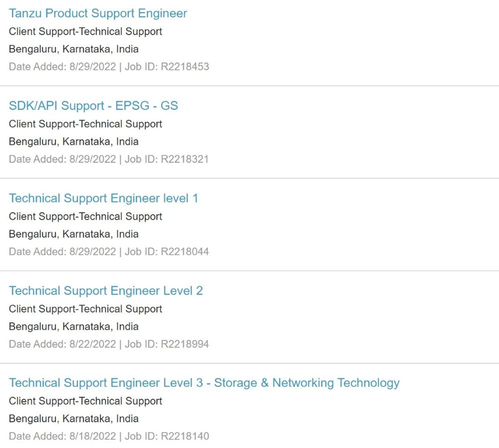Click the Bengaluru location under the Level 3 job
The height and width of the screenshot is (448, 499).
tap(74, 419)
